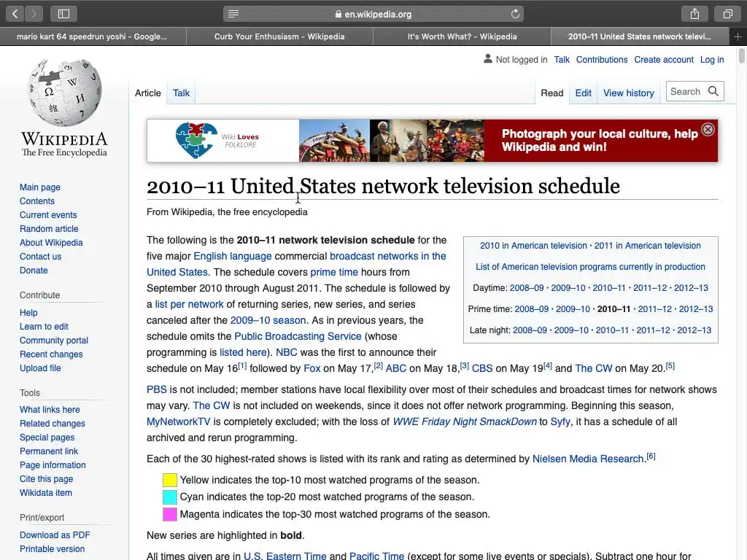This screenshot has width=747, height=560.
Task: Open Cite this page link
Action: [x=46, y=478]
